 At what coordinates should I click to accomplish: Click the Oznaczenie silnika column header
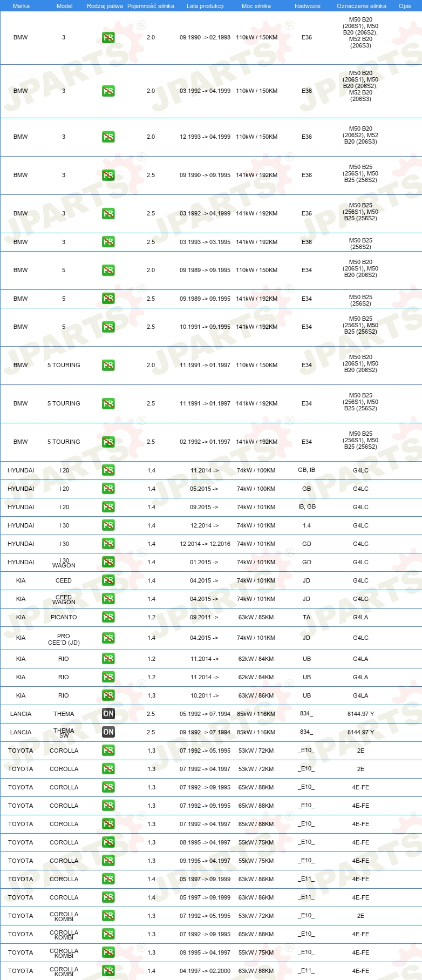tap(362, 6)
